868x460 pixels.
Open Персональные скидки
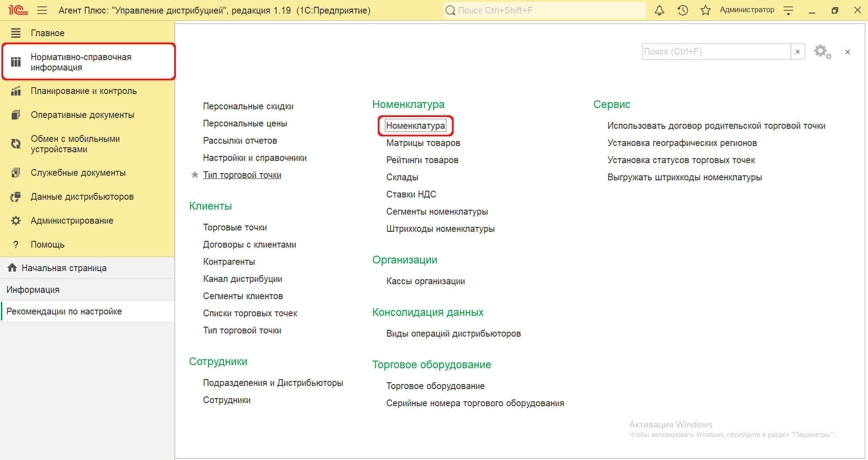248,106
